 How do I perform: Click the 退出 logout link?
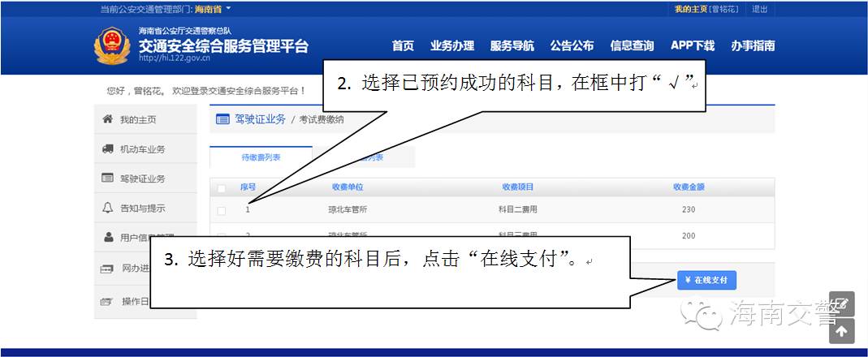pyautogui.click(x=759, y=9)
